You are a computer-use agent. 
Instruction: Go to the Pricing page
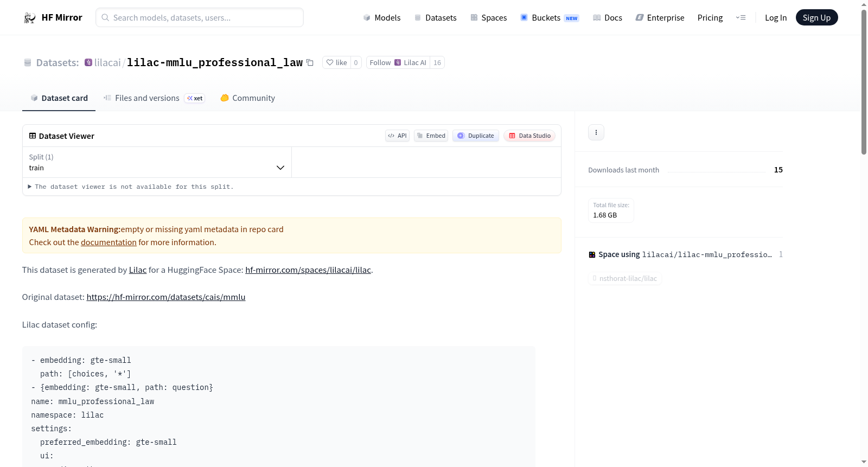pyautogui.click(x=710, y=18)
